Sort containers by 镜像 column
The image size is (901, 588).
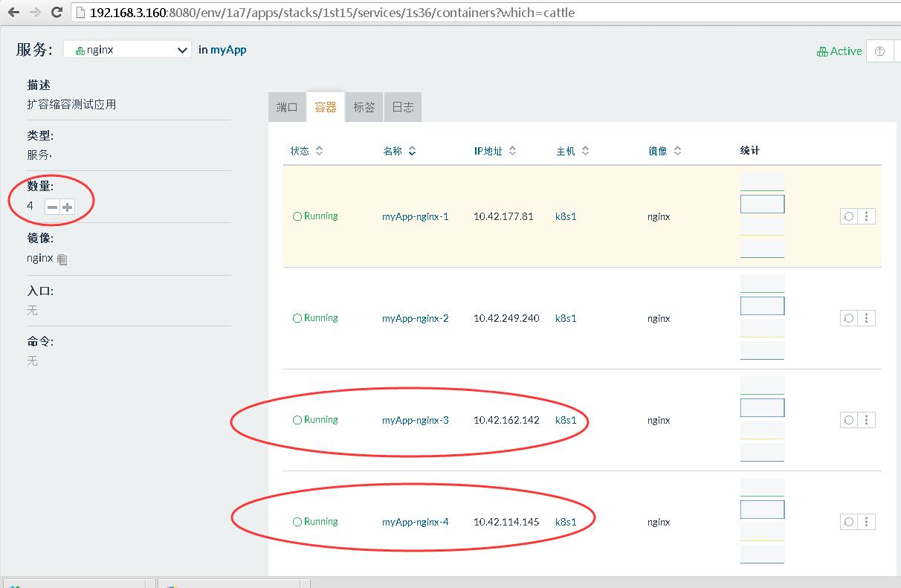tap(665, 151)
